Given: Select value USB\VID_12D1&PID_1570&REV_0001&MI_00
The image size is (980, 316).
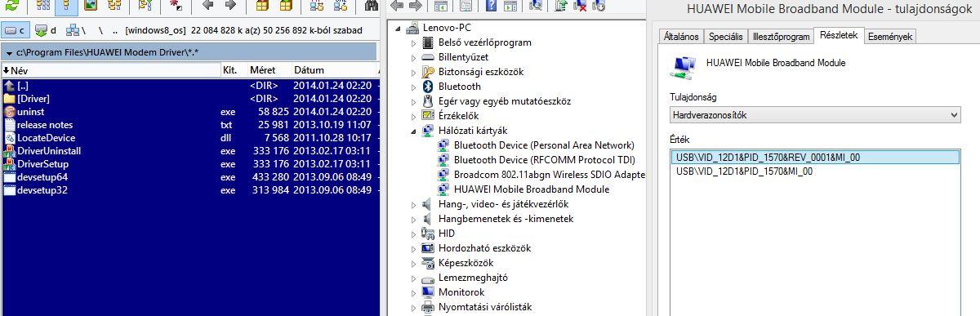Looking at the screenshot, I should coord(815,157).
